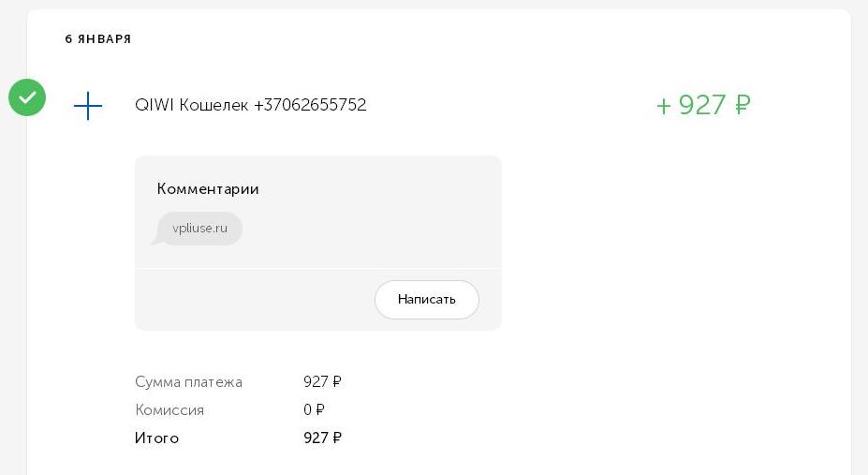Click the 927 ₽ payment sum value
The image size is (868, 475).
322,382
